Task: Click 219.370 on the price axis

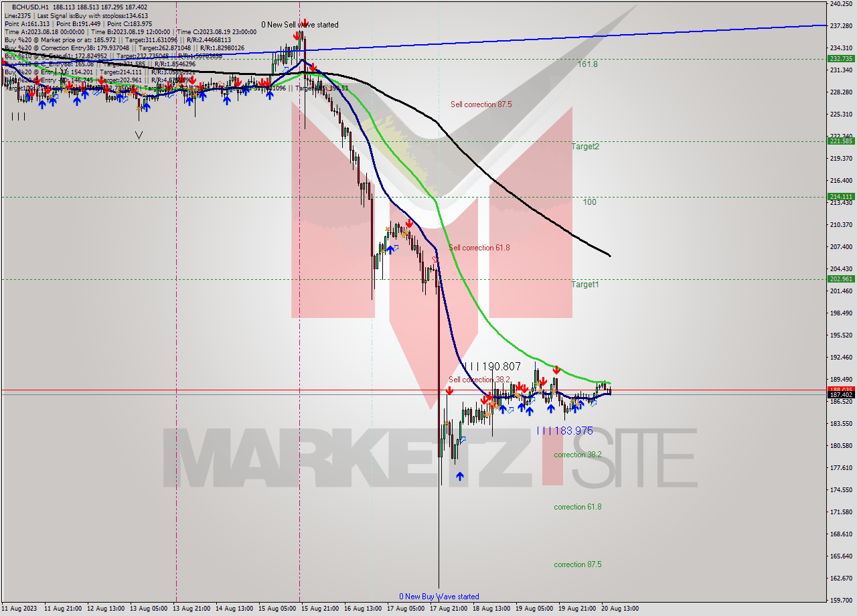Action: coord(841,158)
